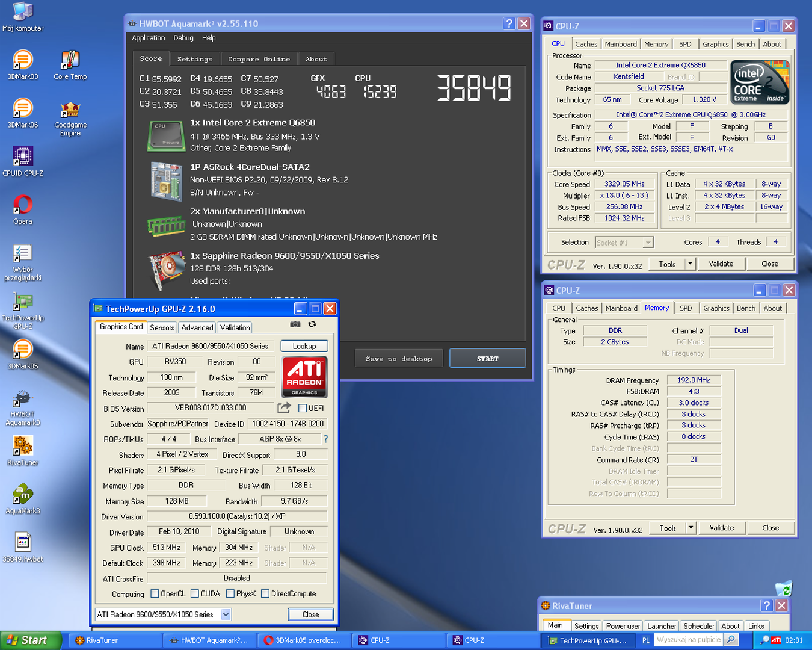812x650 pixels.
Task: Launch 3DMark05 desktop shortcut
Action: (23, 354)
